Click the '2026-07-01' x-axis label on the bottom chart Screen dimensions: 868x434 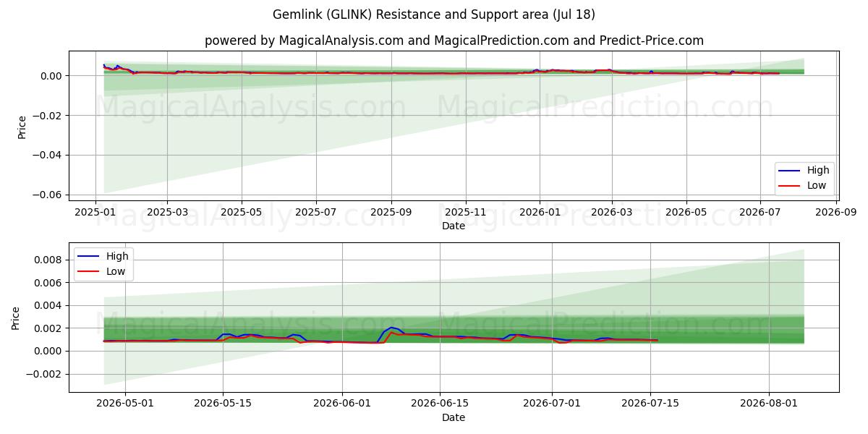[x=553, y=404]
